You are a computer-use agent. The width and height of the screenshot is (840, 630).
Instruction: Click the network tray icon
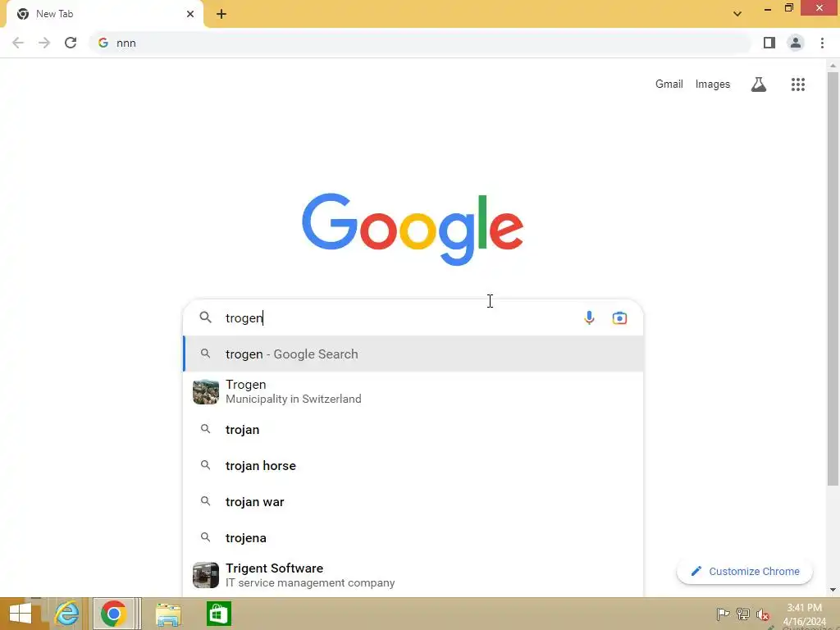(x=742, y=614)
